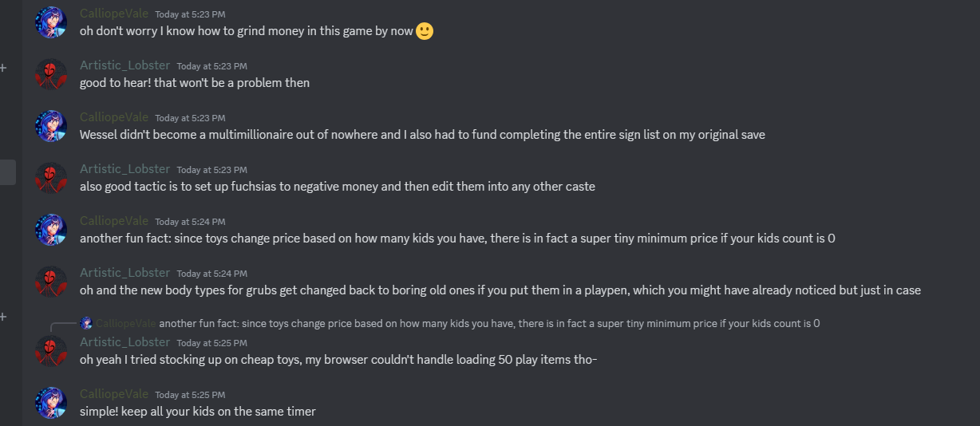Click the Artistic_Lobster name above the 'cheap toys' message

pyautogui.click(x=124, y=342)
